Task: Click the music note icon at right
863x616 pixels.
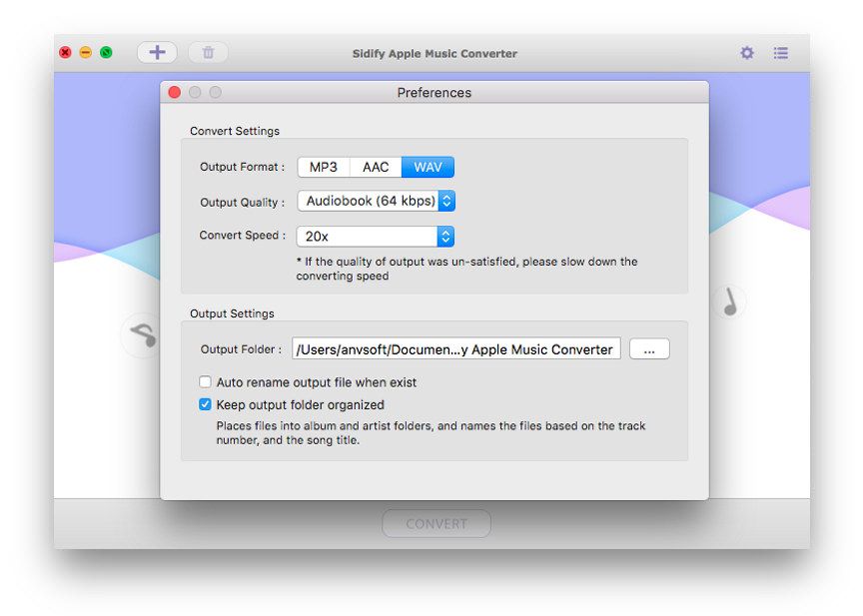Action: (x=730, y=302)
